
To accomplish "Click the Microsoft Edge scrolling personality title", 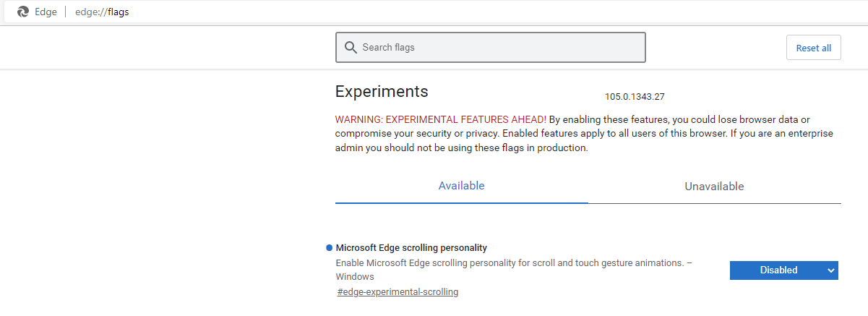I will click(411, 248).
